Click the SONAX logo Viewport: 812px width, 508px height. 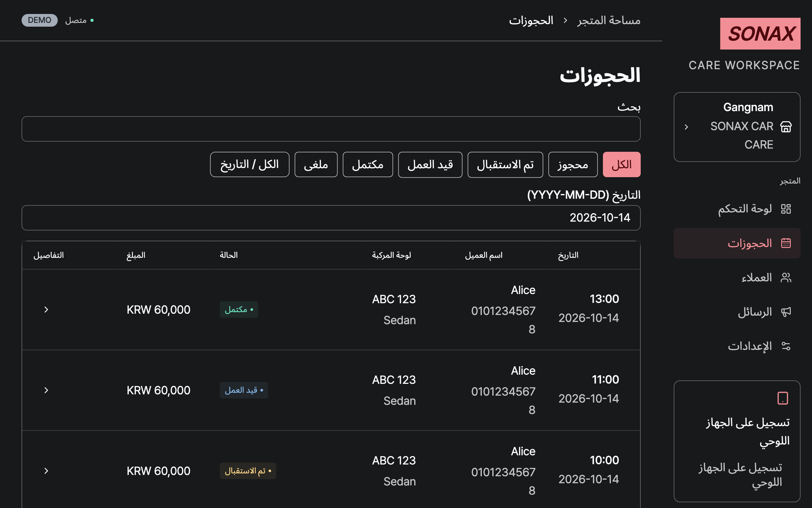(x=760, y=34)
